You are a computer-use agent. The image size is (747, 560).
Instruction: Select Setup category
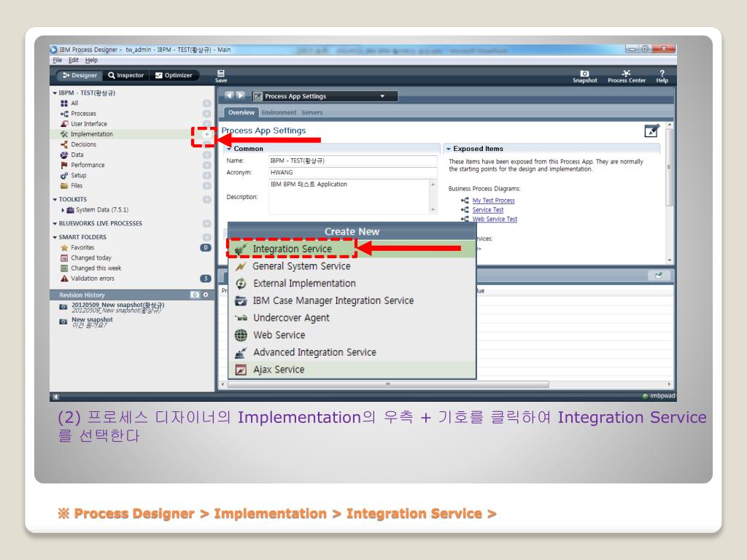[x=79, y=175]
